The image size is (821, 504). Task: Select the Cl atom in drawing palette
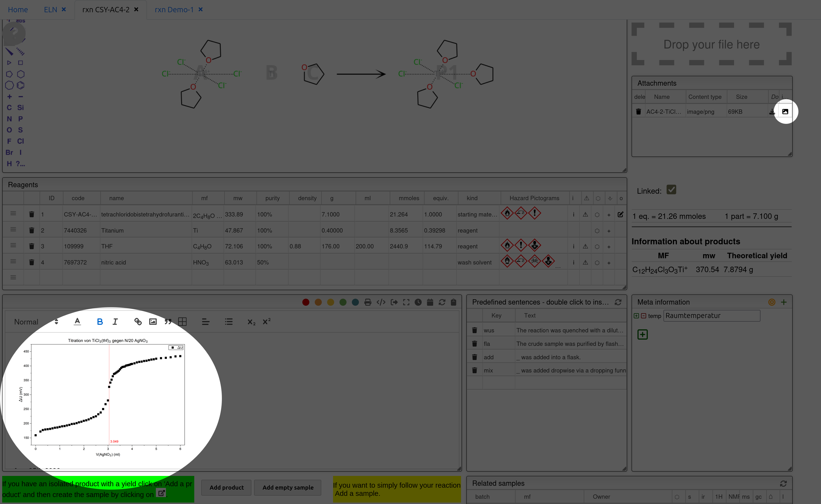click(20, 141)
